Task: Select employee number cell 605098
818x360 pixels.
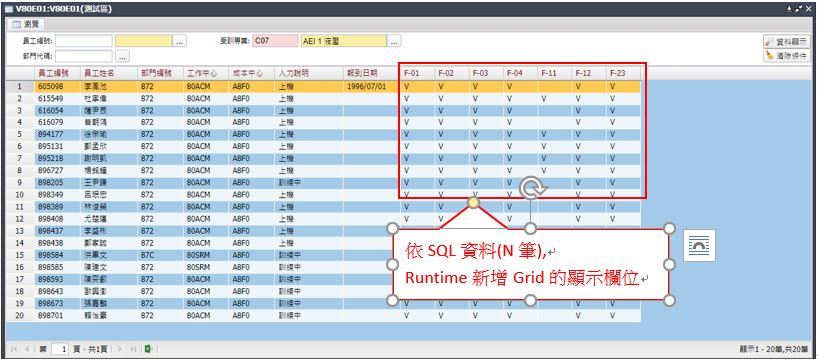Action: pos(58,87)
